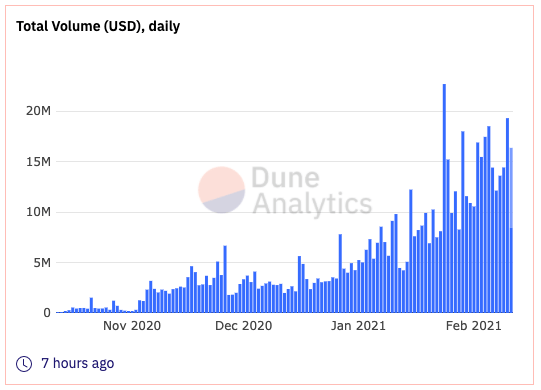Viewport: 541px width, 390px height.
Task: Select the '10M' y-axis label
Action: (38, 212)
